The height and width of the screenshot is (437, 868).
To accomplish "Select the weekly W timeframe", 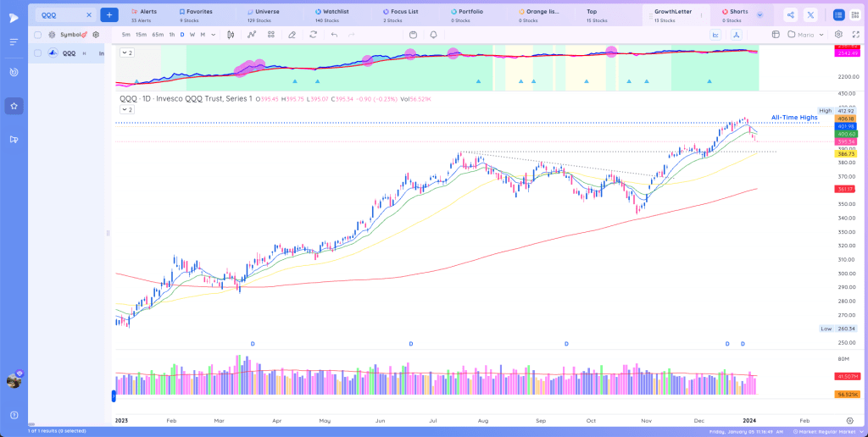I will click(192, 35).
